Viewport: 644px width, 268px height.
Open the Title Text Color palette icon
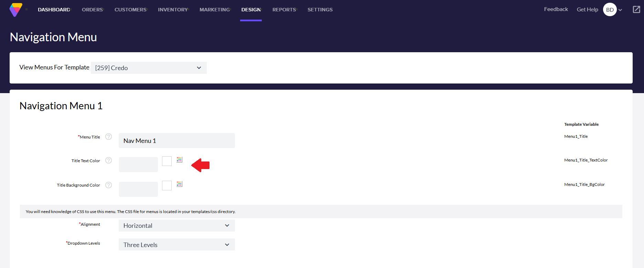click(179, 160)
